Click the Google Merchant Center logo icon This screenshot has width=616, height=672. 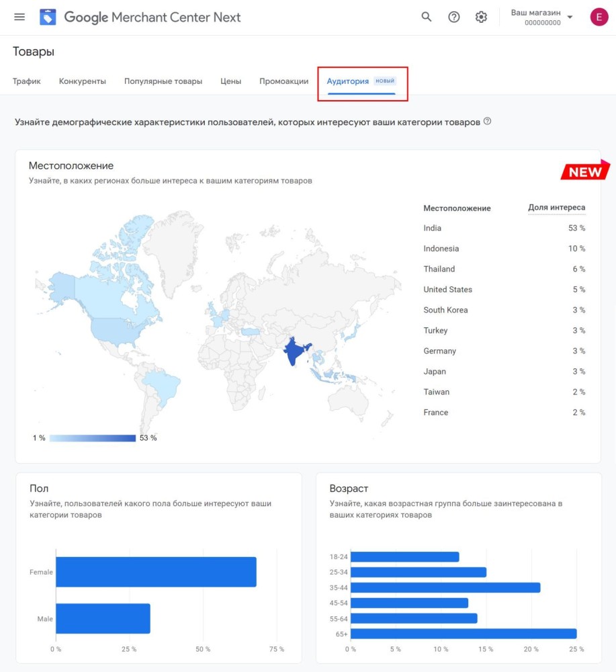(48, 17)
